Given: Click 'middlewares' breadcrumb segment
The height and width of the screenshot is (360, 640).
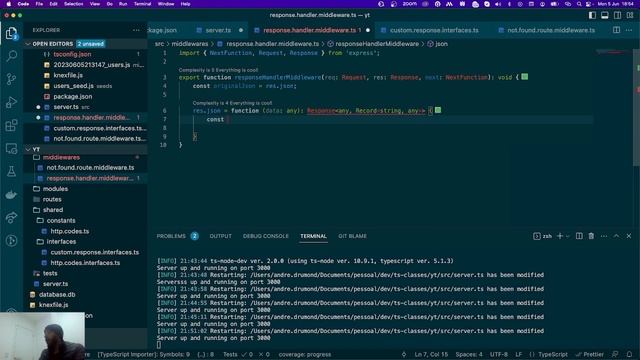Looking at the screenshot, I should [x=189, y=44].
